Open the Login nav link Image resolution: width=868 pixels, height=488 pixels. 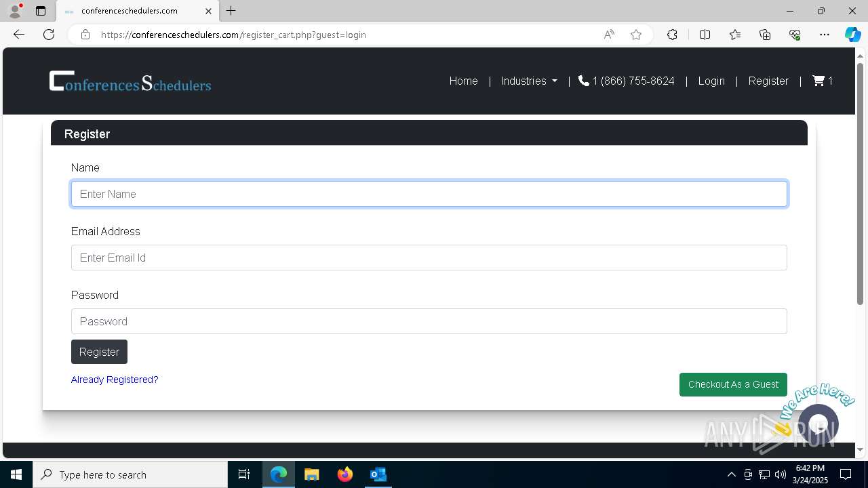pyautogui.click(x=711, y=81)
